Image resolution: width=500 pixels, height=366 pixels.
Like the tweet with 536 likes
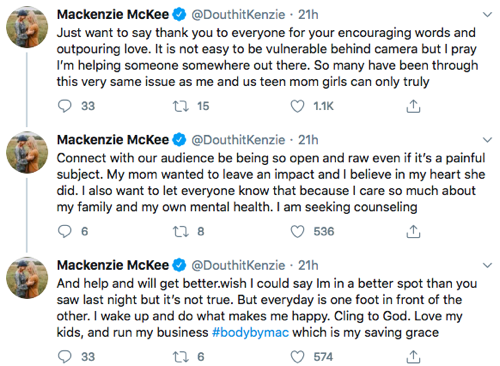(x=297, y=231)
